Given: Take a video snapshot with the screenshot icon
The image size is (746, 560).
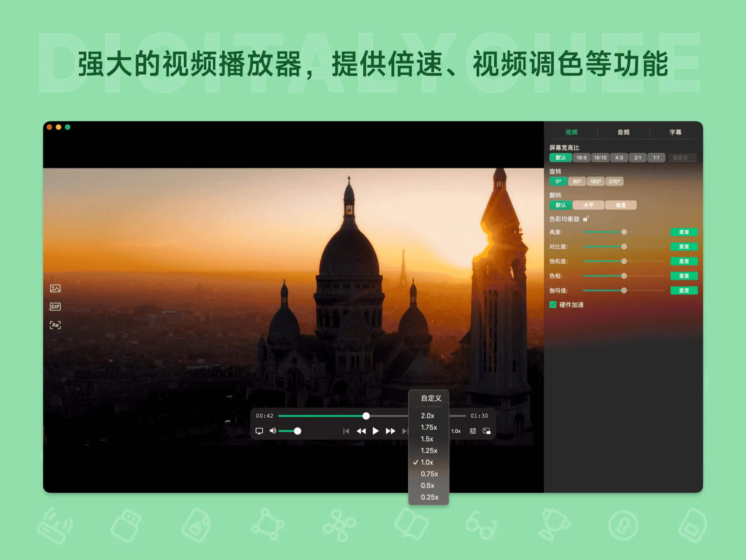Looking at the screenshot, I should [x=55, y=288].
